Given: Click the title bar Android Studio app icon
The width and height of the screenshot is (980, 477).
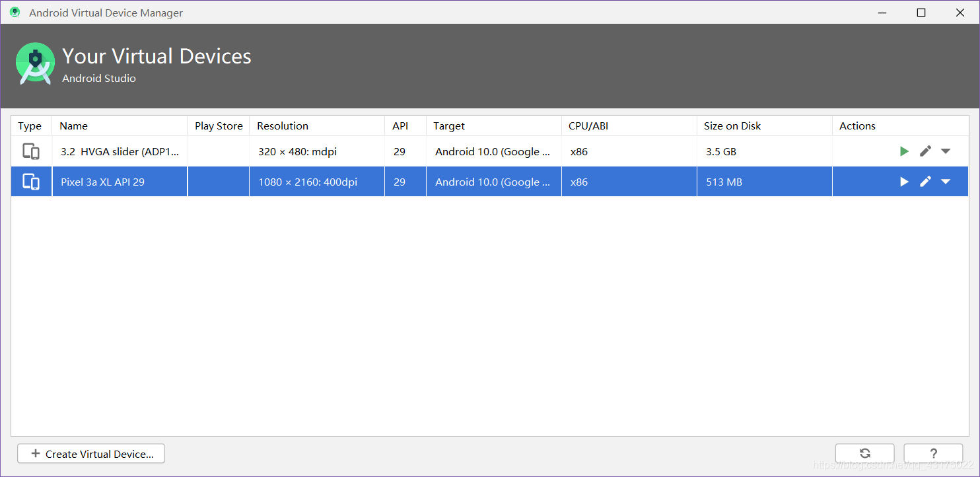Looking at the screenshot, I should [x=15, y=13].
